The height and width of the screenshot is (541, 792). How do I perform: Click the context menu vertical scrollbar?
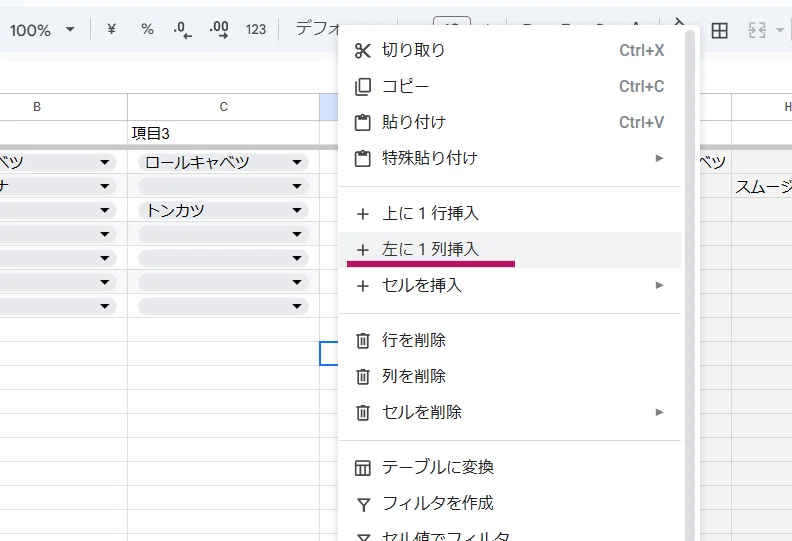point(690,283)
